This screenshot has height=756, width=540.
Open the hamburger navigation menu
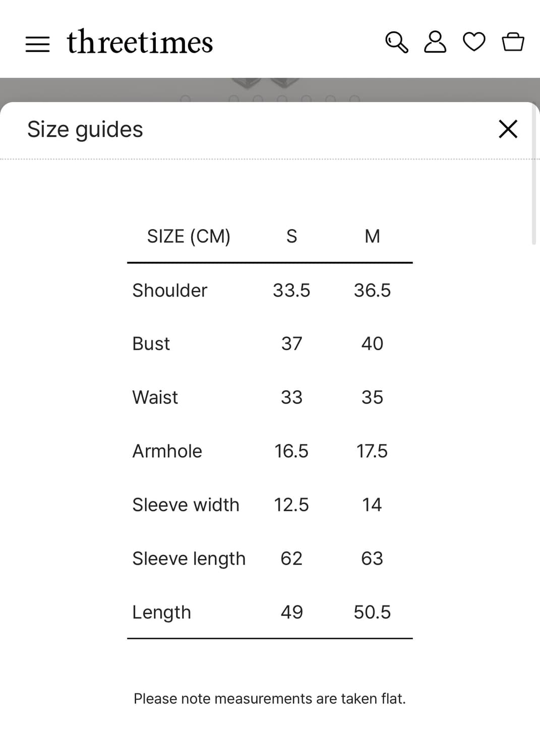click(37, 44)
